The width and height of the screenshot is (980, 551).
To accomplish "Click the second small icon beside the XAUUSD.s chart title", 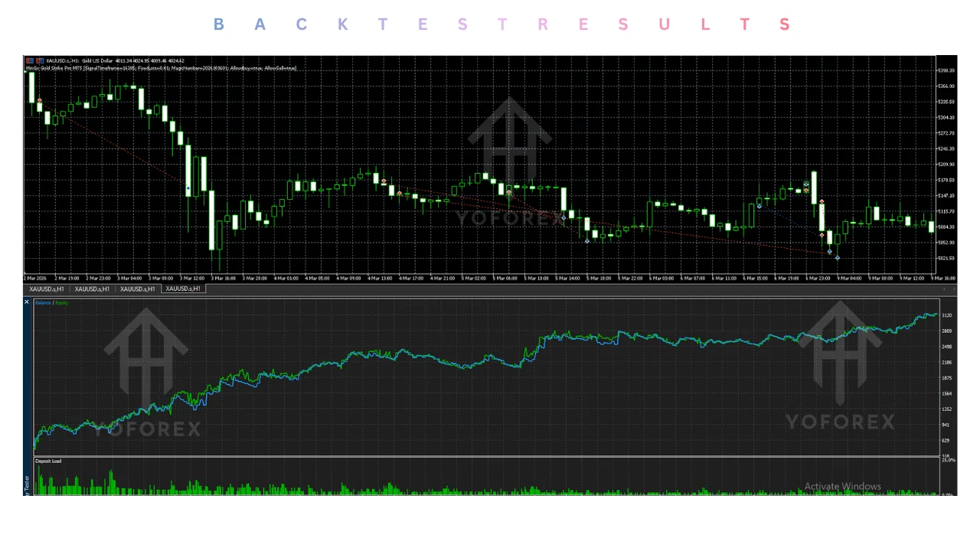I will pyautogui.click(x=39, y=60).
